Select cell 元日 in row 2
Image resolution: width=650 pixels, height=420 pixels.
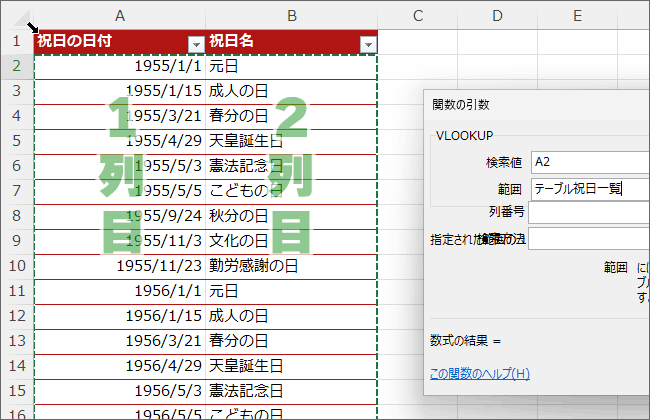291,66
